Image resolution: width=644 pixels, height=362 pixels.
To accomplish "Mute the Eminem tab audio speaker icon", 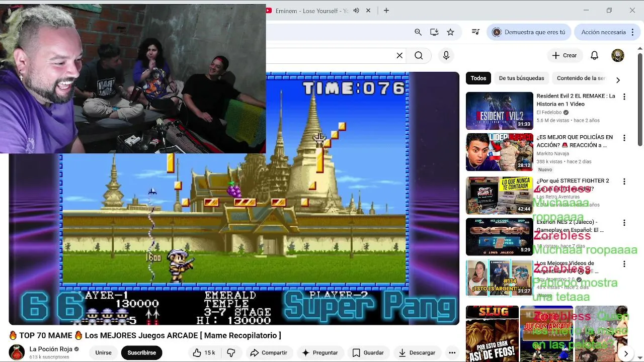I will click(356, 11).
